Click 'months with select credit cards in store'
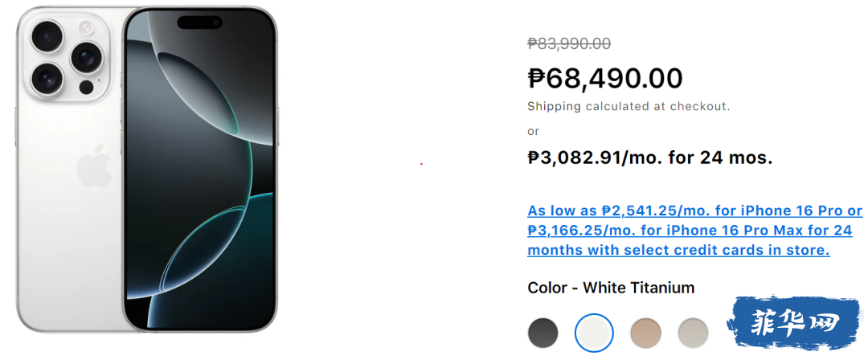Image resolution: width=868 pixels, height=360 pixels. 678,250
